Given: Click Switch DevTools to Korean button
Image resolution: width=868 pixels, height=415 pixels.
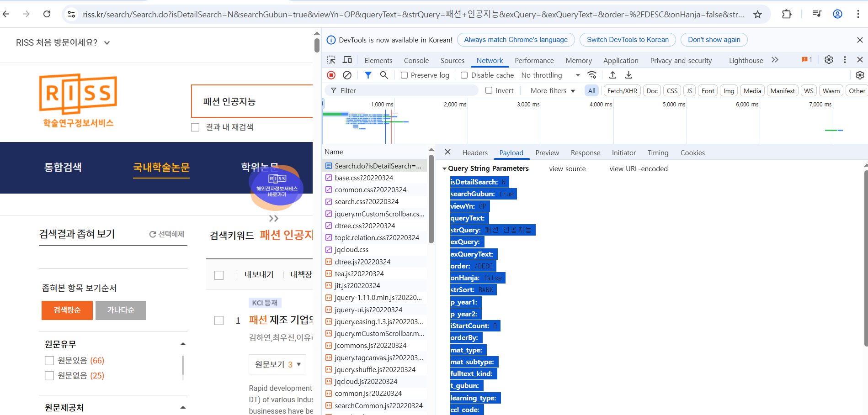Looking at the screenshot, I should click(628, 40).
